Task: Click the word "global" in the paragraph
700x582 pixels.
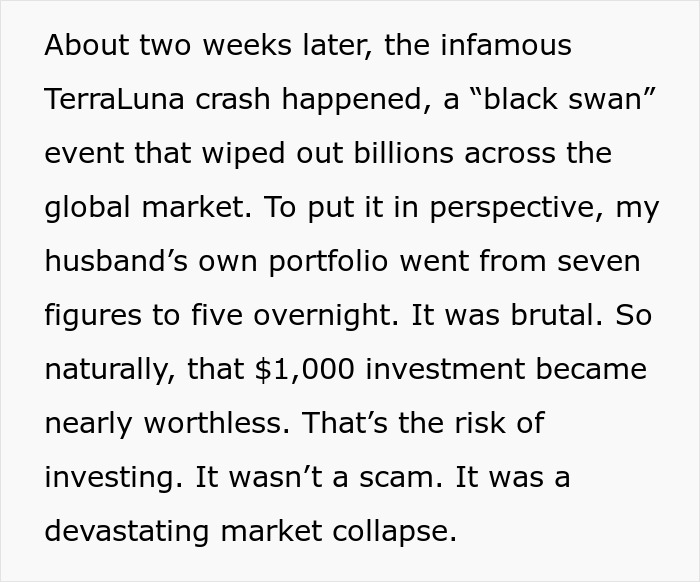Action: point(87,207)
